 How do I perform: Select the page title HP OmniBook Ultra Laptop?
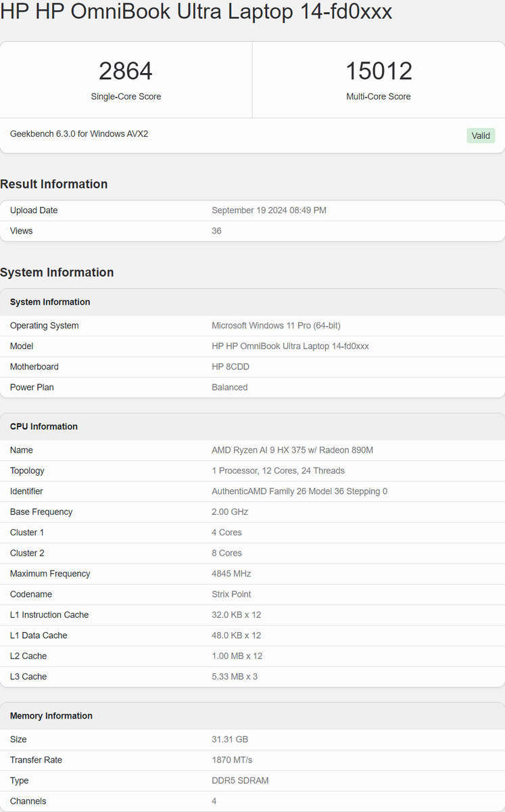196,12
